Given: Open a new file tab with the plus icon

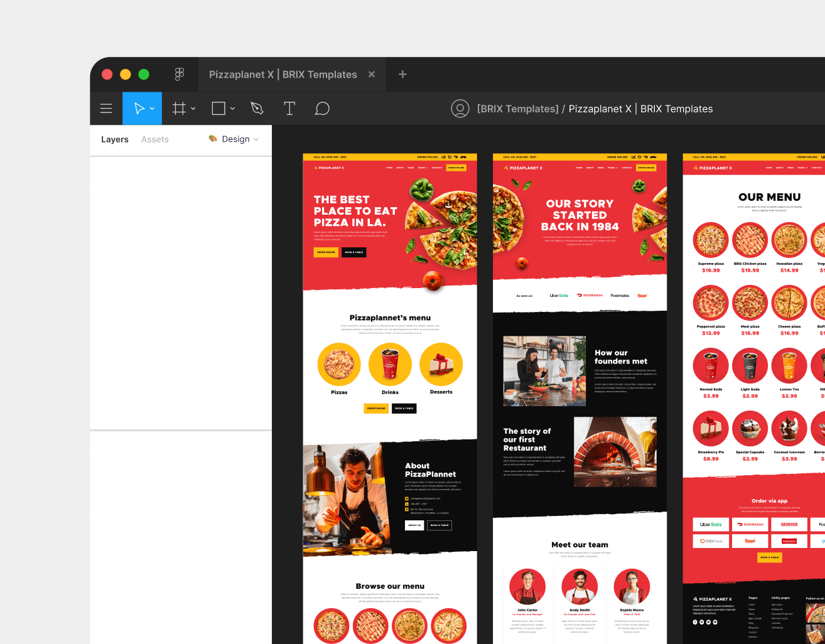Looking at the screenshot, I should point(402,74).
